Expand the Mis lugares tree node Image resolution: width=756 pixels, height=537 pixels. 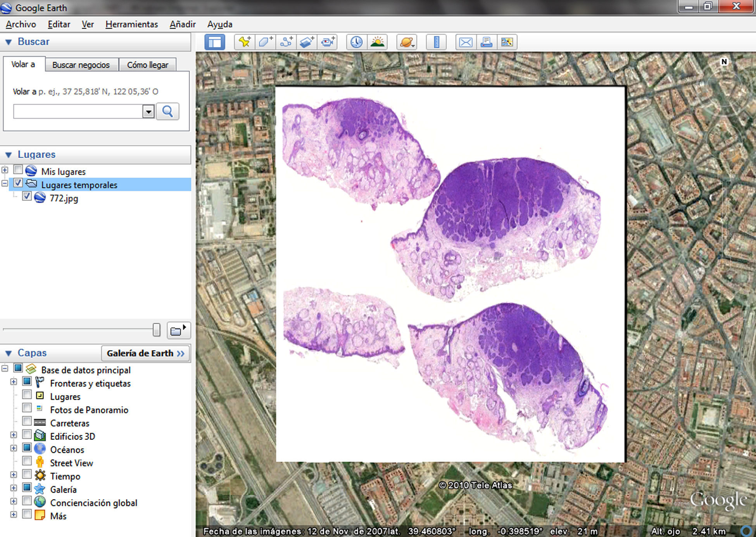coord(5,170)
